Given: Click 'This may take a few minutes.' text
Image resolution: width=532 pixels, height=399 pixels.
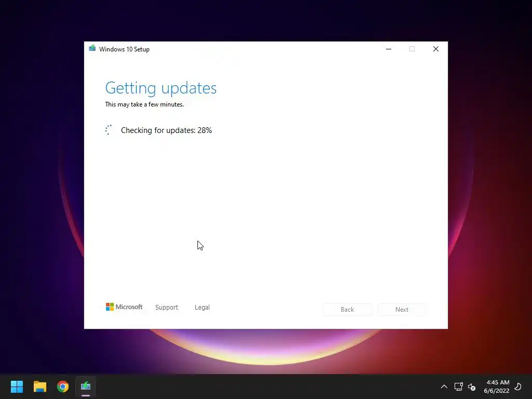Looking at the screenshot, I should [144, 104].
